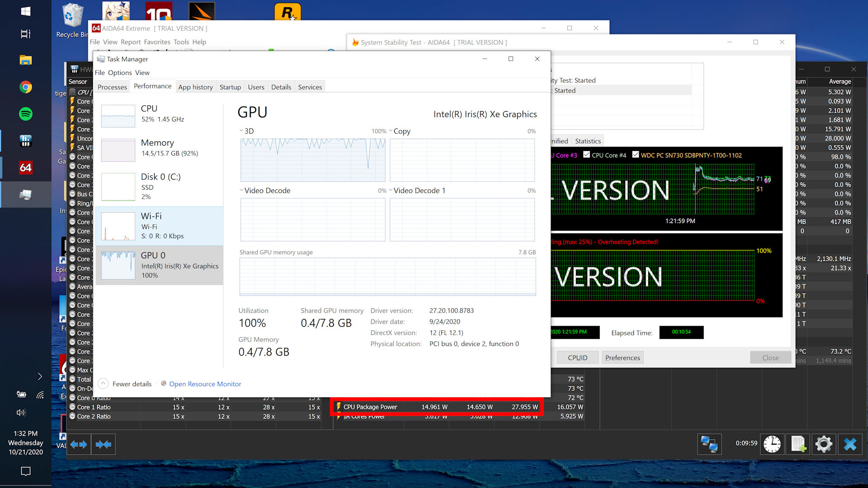Launch File Explorer from the taskbar
The height and width of the screenshot is (488, 868).
pos(26,60)
